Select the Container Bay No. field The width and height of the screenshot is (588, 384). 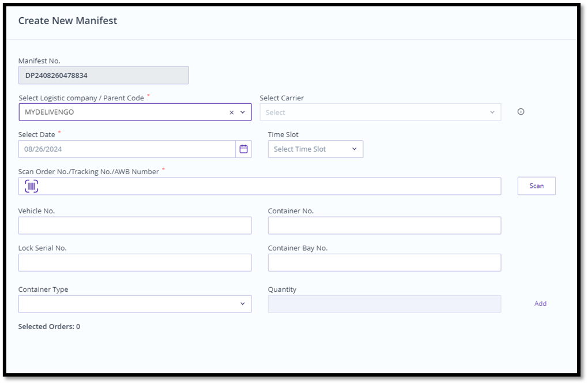click(384, 262)
